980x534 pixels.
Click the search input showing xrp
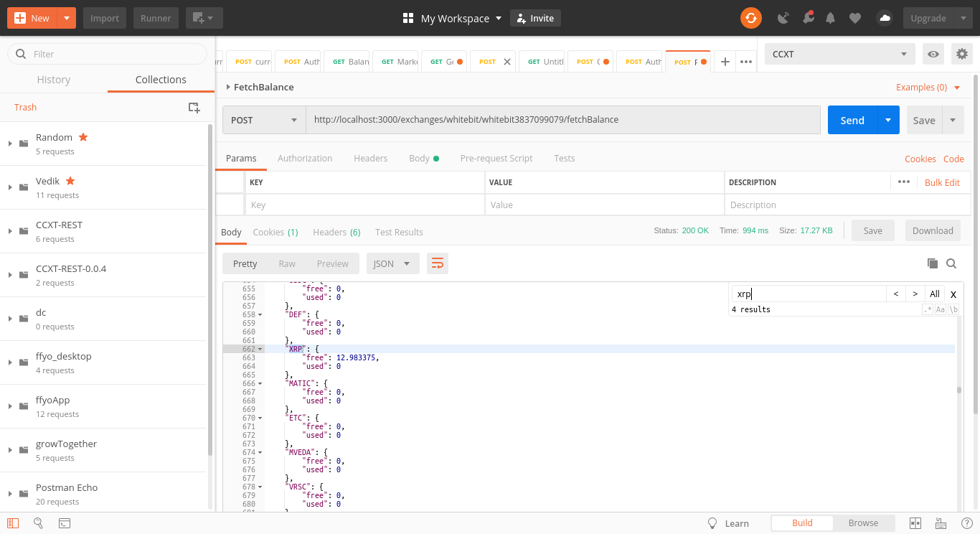(x=804, y=293)
